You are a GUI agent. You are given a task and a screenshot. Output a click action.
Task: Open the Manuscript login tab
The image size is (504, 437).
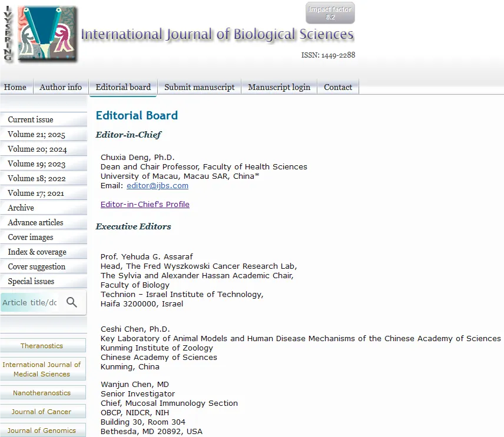point(279,87)
